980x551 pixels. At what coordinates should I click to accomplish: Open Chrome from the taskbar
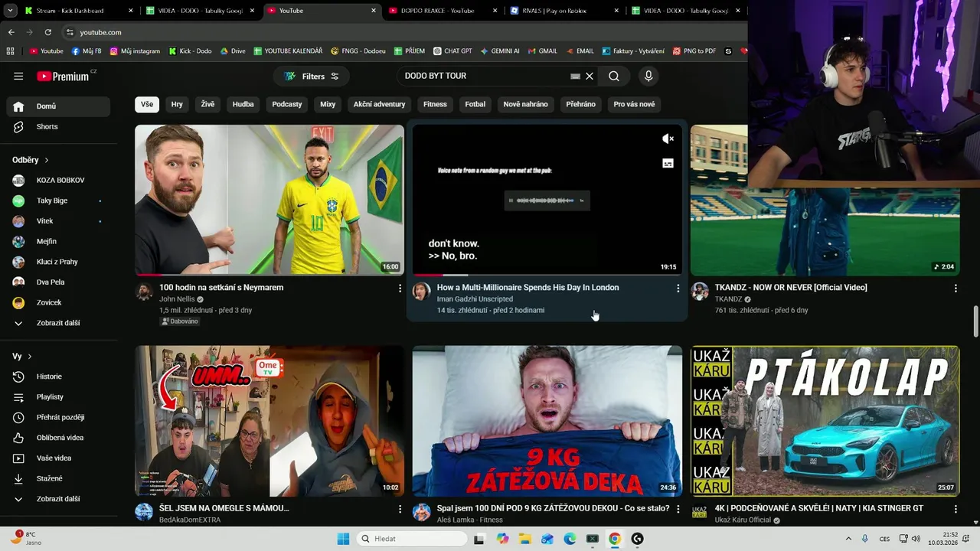(614, 539)
